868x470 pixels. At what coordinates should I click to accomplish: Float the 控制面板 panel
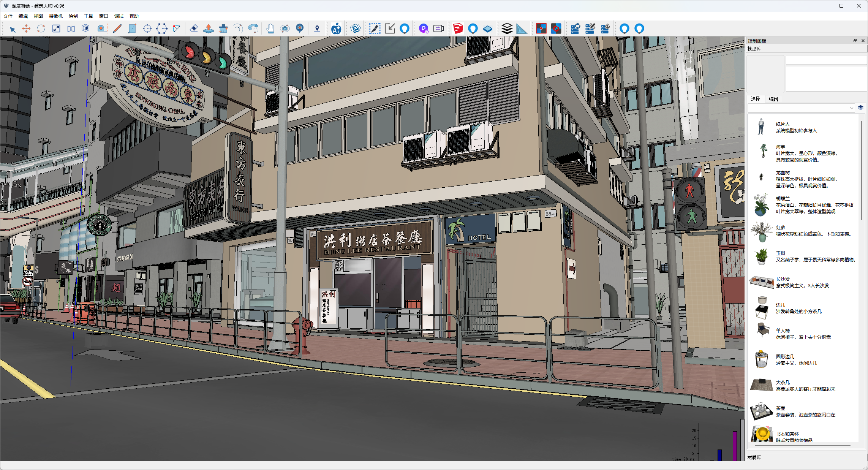(x=855, y=41)
